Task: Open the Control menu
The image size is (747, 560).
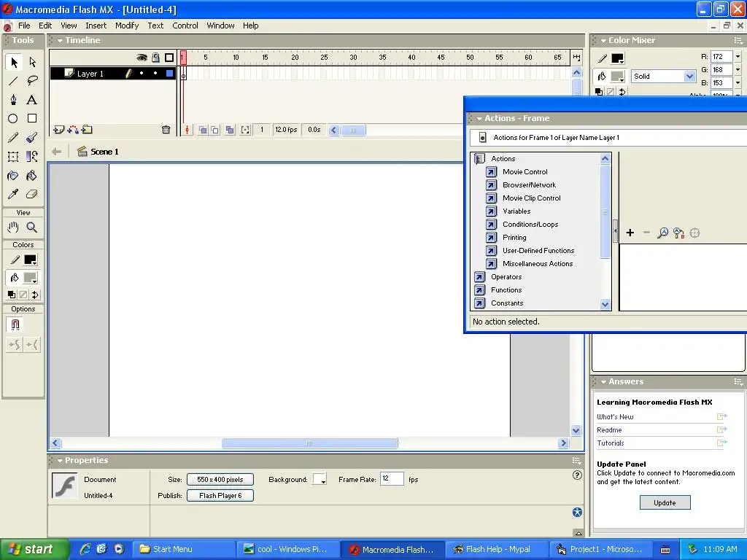Action: [185, 26]
